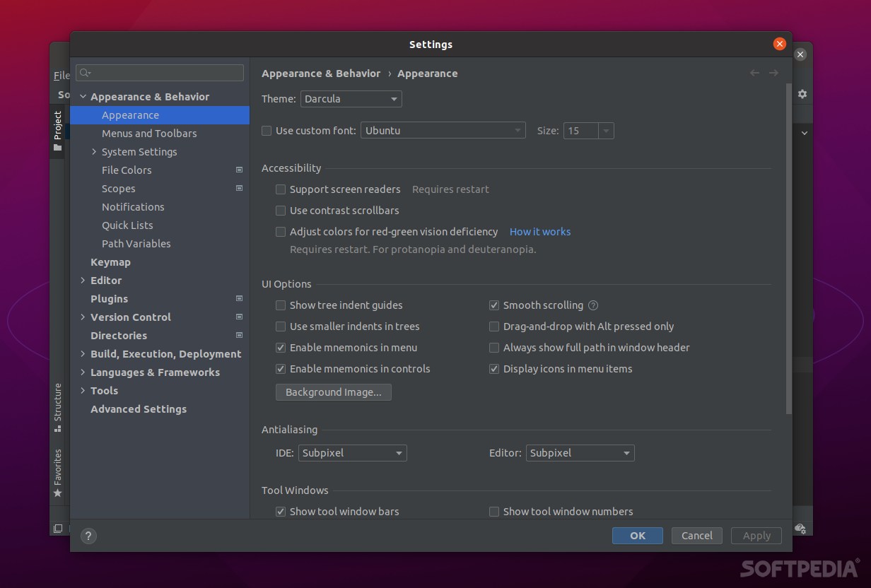Expand the Languages & Frameworks node
871x588 pixels.
coord(83,372)
